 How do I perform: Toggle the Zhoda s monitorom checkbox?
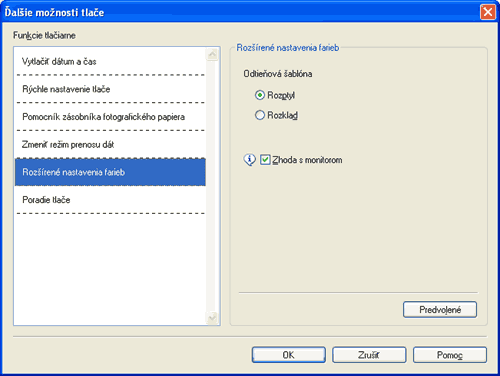pyautogui.click(x=265, y=160)
